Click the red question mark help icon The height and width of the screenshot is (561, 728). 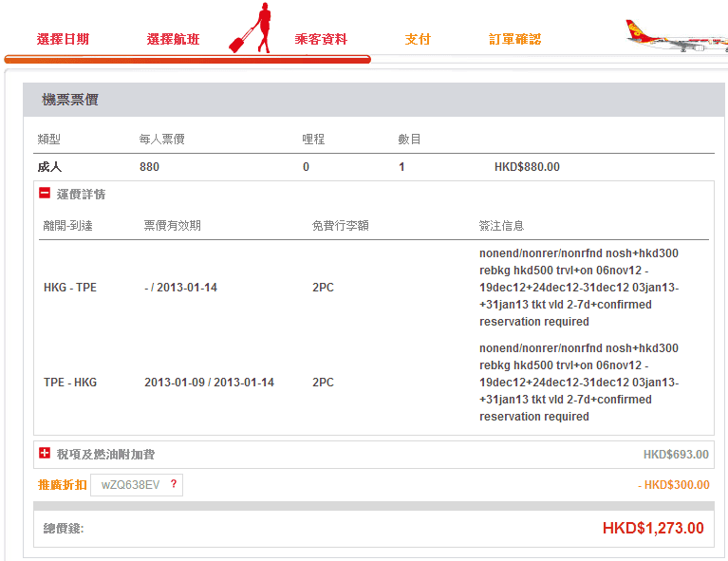coord(174,484)
